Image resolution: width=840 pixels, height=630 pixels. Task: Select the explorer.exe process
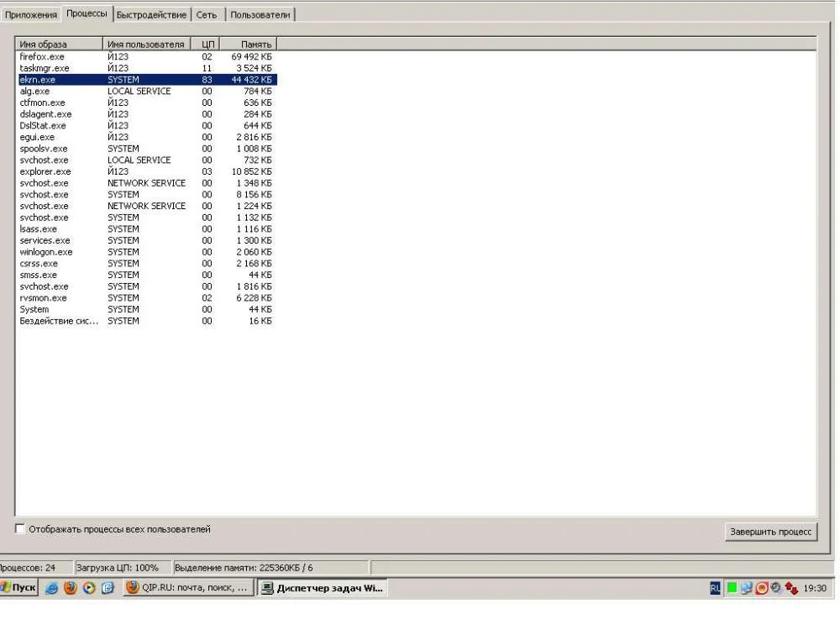147,172
